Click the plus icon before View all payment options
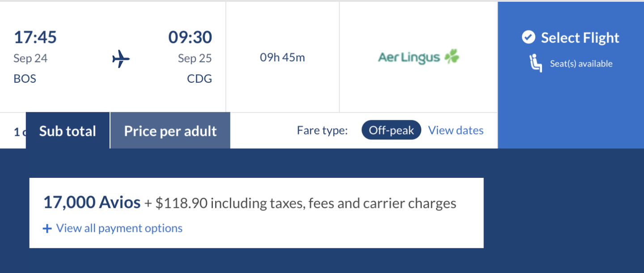 (x=47, y=229)
